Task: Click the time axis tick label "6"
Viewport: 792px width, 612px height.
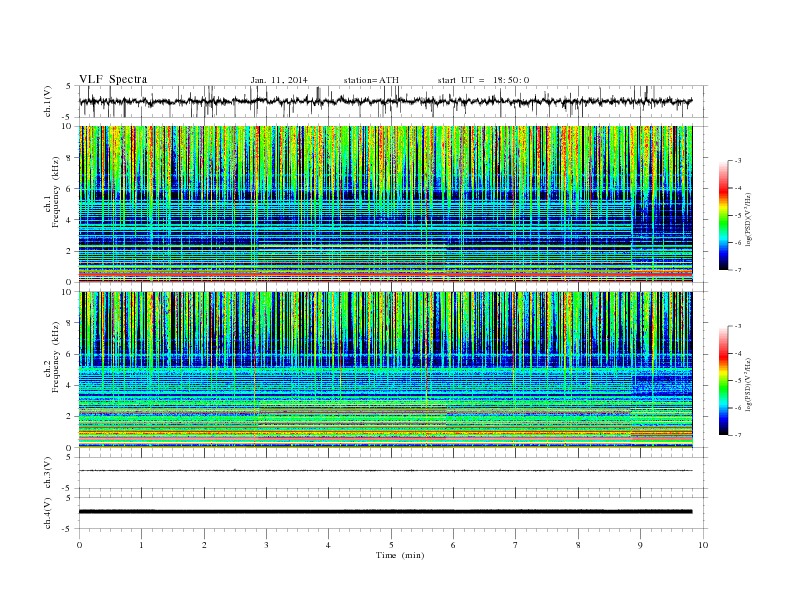Action: pos(453,545)
